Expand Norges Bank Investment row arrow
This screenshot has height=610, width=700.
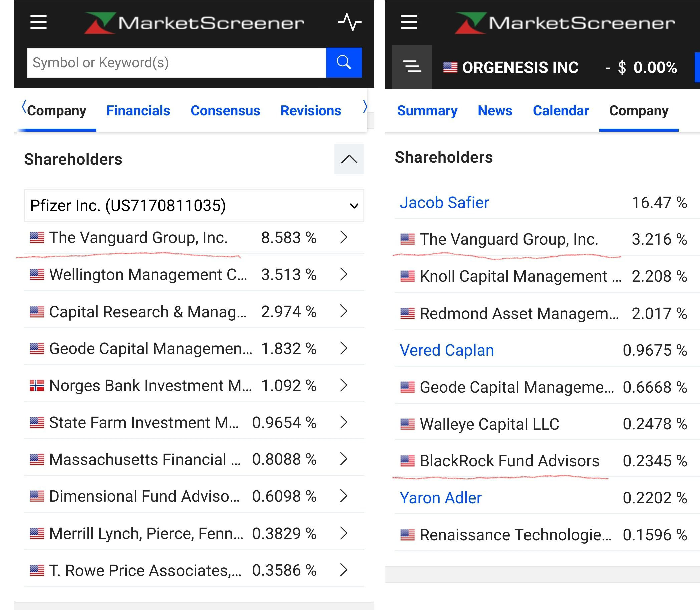click(344, 385)
